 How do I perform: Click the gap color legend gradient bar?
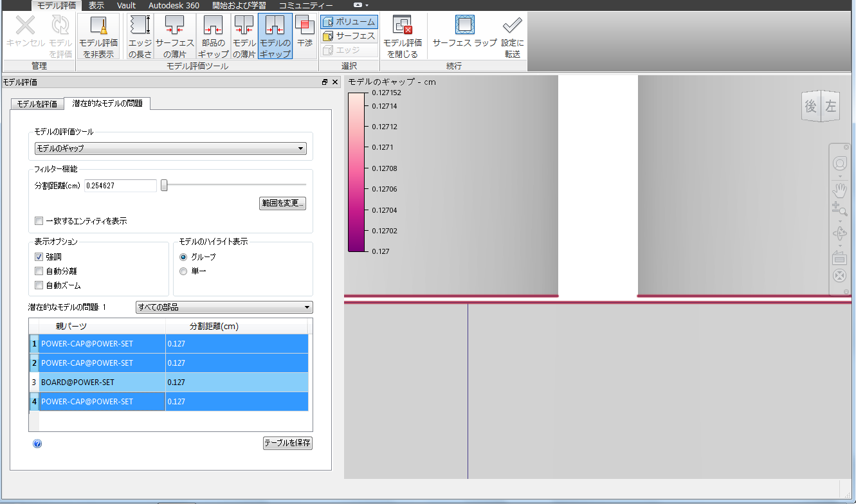(x=357, y=172)
